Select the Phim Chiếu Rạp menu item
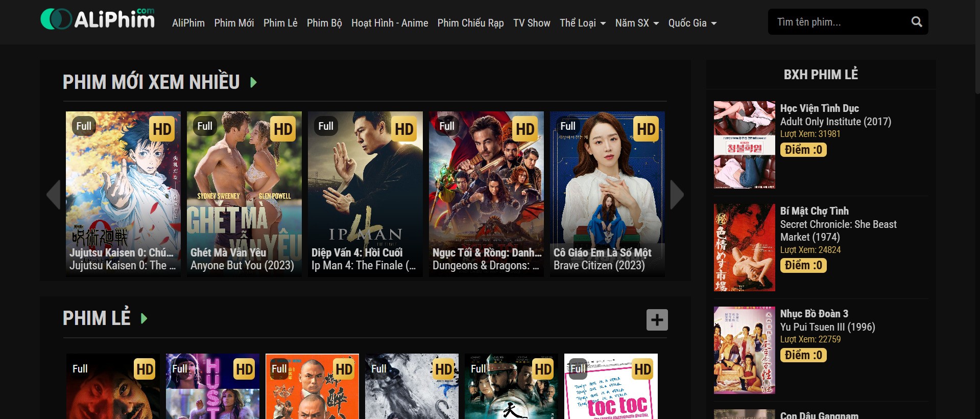This screenshot has width=980, height=419. [470, 23]
